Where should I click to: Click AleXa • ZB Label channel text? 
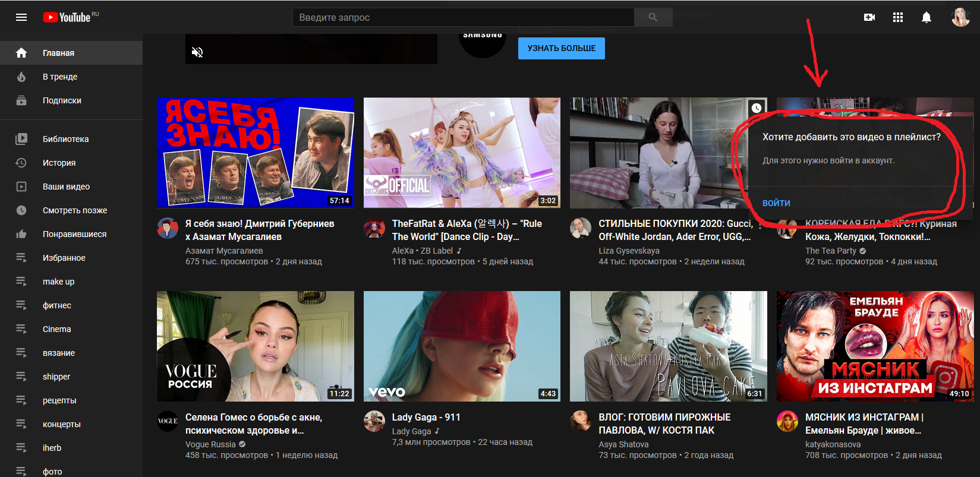pos(423,251)
